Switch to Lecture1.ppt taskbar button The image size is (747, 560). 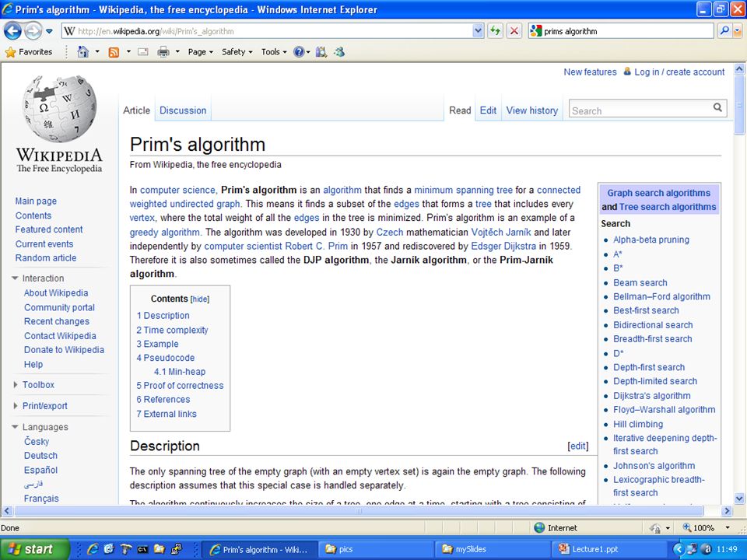609,549
